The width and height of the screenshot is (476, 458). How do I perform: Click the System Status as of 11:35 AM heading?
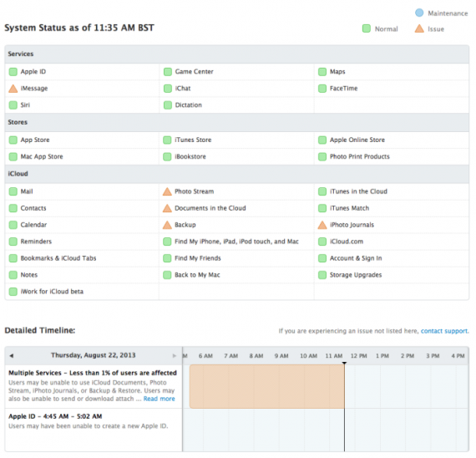(79, 28)
